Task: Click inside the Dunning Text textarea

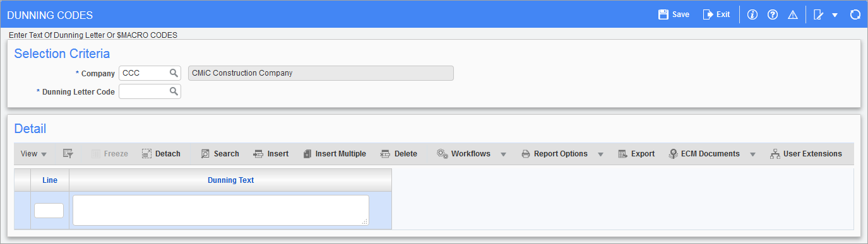Action: [221, 210]
